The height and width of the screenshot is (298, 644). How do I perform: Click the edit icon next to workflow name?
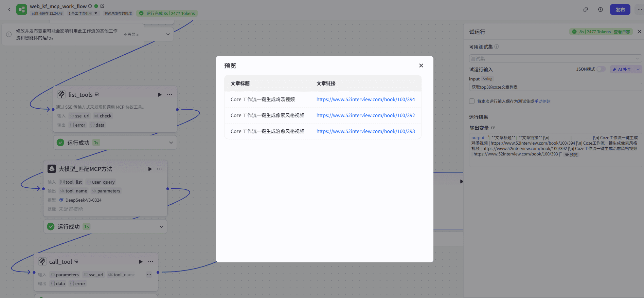(x=102, y=6)
